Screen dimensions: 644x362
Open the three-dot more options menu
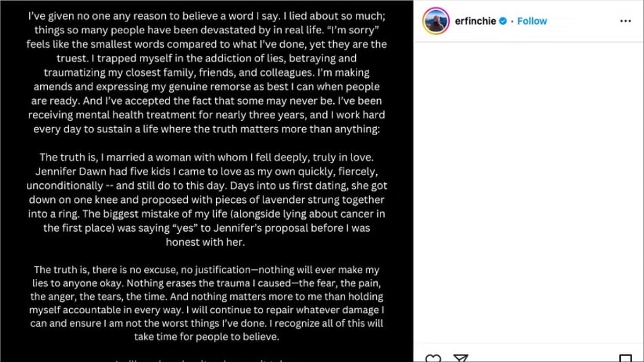coord(625,21)
